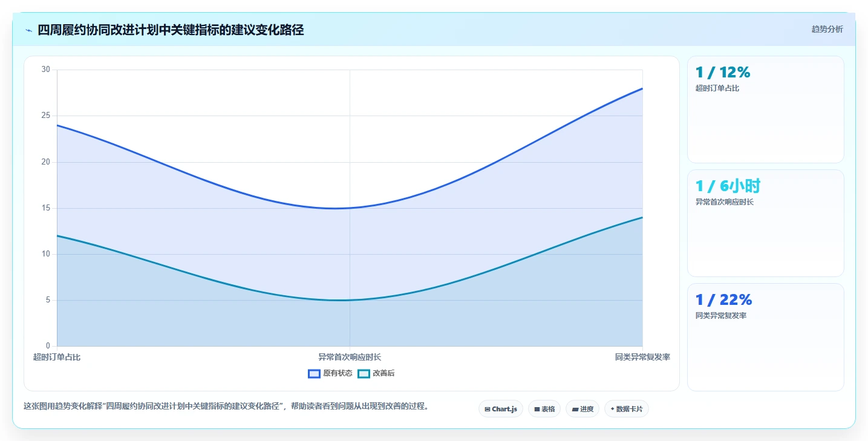Select the 表格 tag chip

[x=544, y=409]
